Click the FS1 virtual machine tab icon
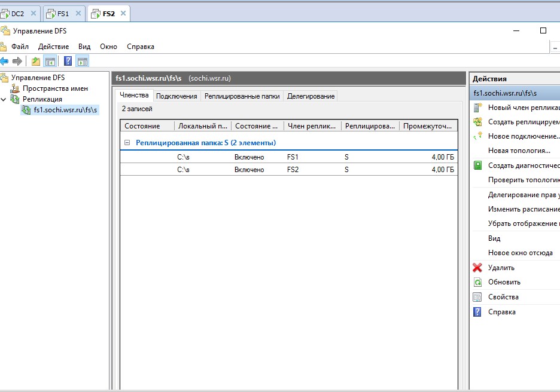 (51, 14)
